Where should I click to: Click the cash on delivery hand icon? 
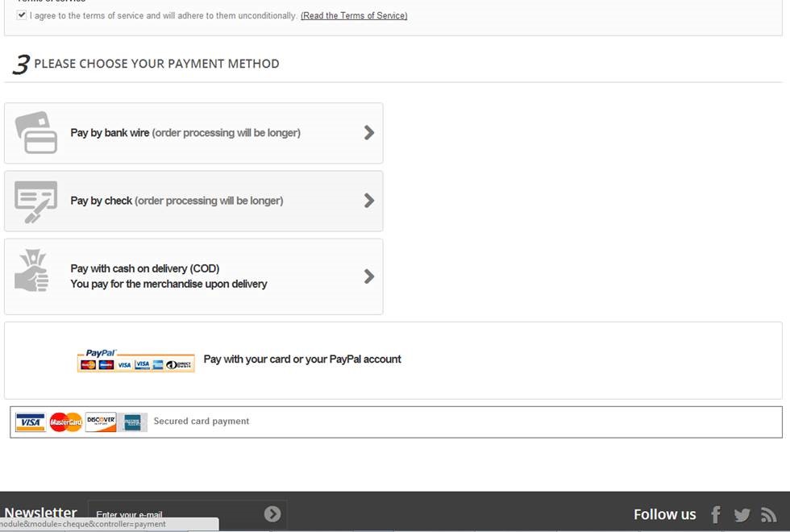pos(33,271)
